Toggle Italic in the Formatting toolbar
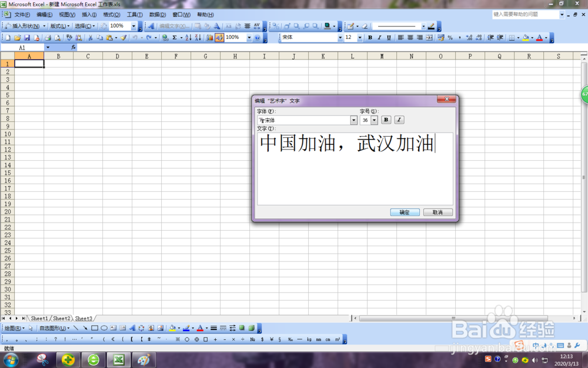 click(x=379, y=38)
